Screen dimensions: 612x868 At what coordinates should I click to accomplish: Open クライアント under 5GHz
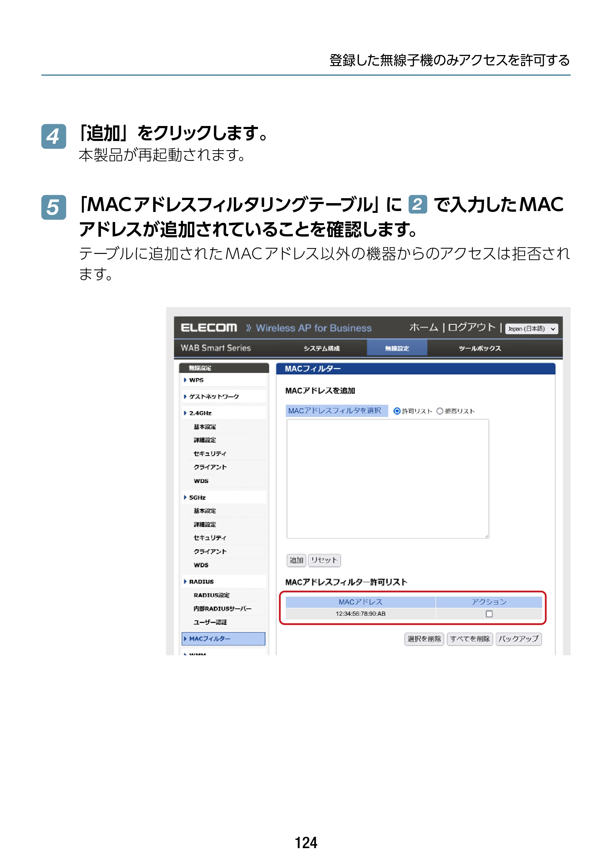tap(210, 551)
